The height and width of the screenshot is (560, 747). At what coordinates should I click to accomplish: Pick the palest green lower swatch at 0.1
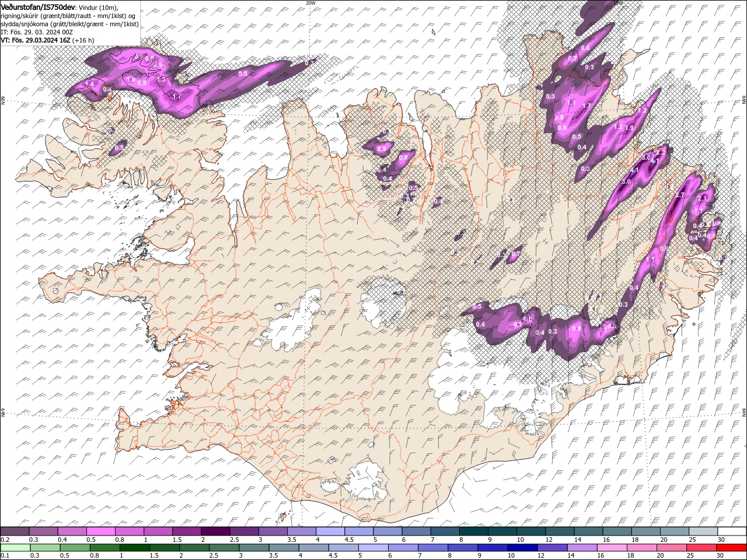coord(15,548)
